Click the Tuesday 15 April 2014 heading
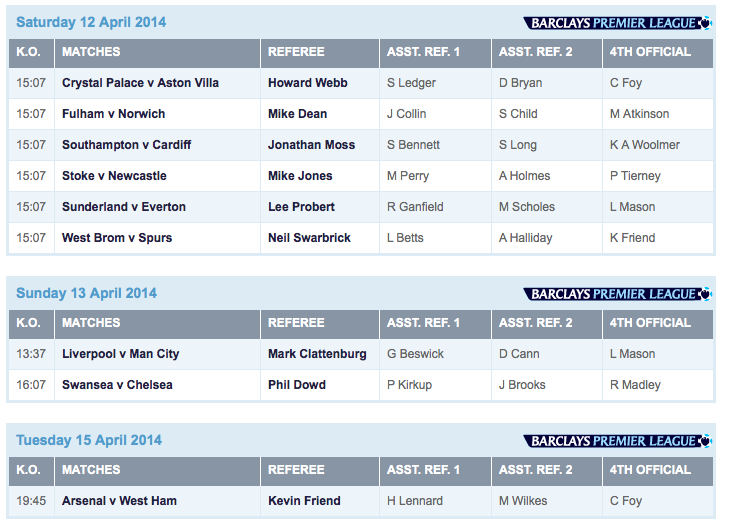This screenshot has height=532, width=729. point(89,441)
